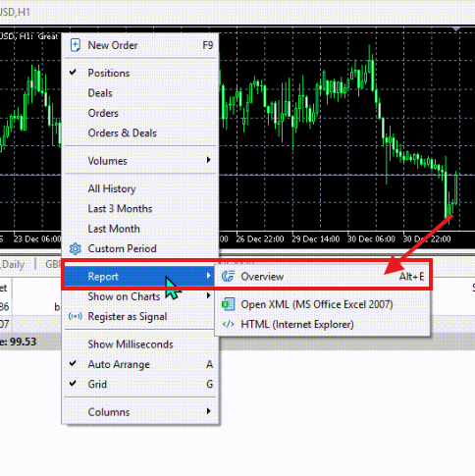Expand the Show on Charts submenu arrow

click(208, 295)
